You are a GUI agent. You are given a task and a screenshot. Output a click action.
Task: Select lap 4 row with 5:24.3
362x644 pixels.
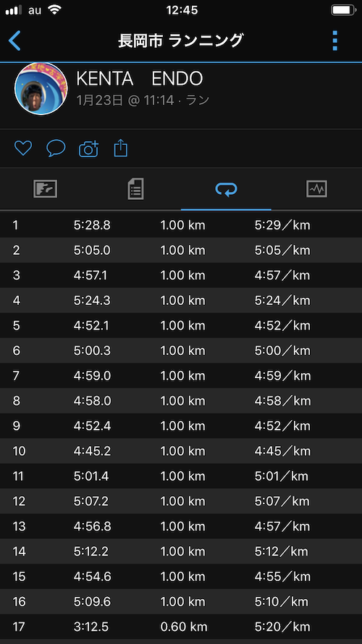click(181, 301)
